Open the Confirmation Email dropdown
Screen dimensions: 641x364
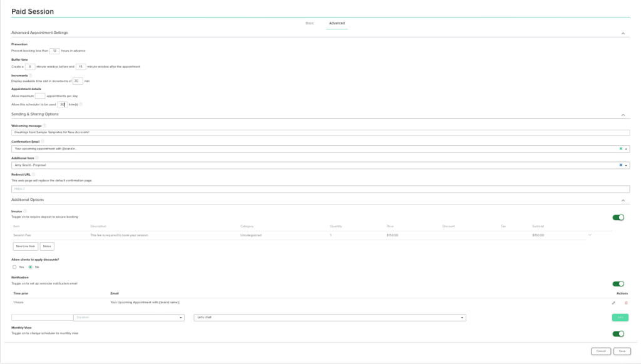(626, 149)
